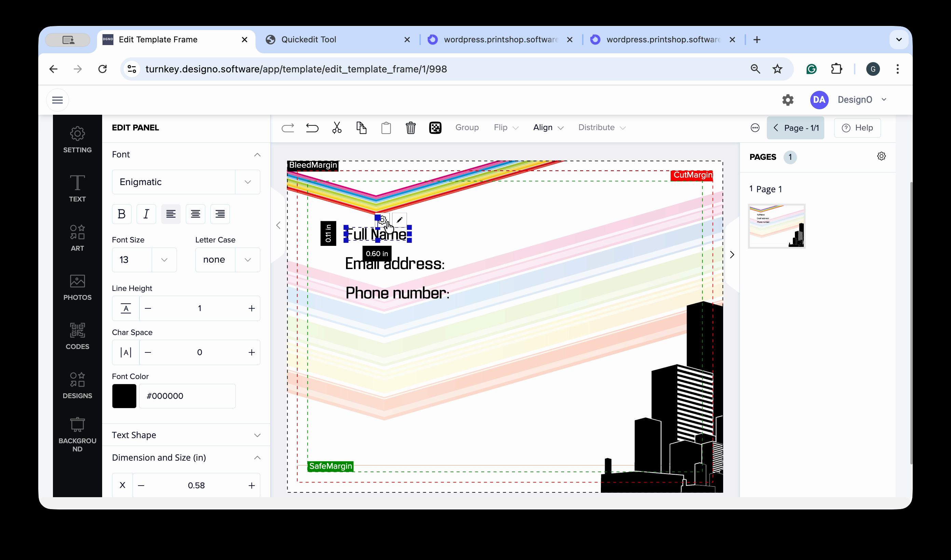This screenshot has width=951, height=560.
Task: Click the Help button
Action: 857,128
